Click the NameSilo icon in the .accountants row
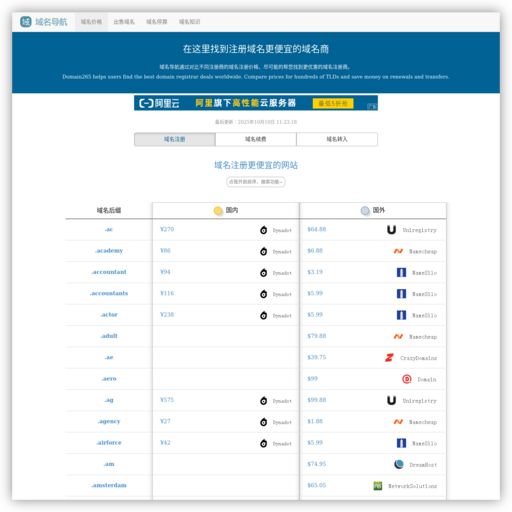This screenshot has height=512, width=512. pyautogui.click(x=401, y=294)
